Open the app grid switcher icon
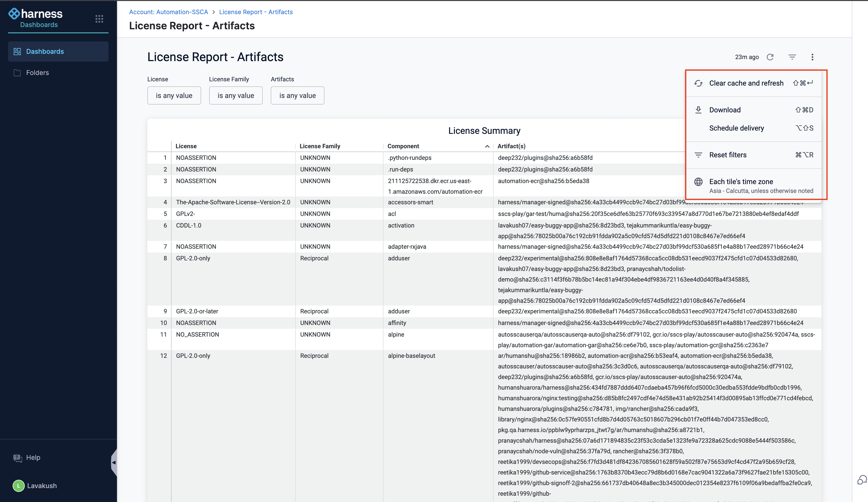This screenshot has height=502, width=868. coord(99,19)
